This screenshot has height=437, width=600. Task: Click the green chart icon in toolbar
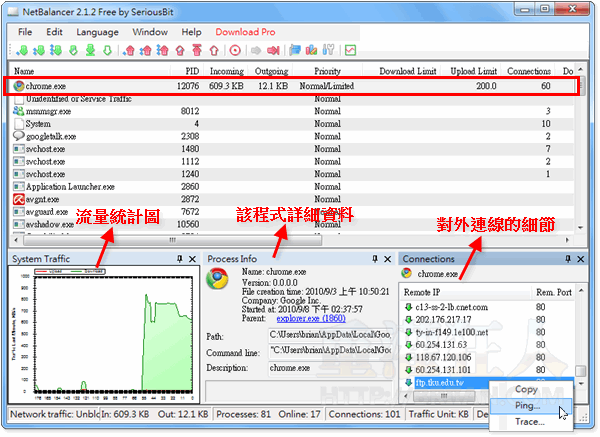pos(351,49)
